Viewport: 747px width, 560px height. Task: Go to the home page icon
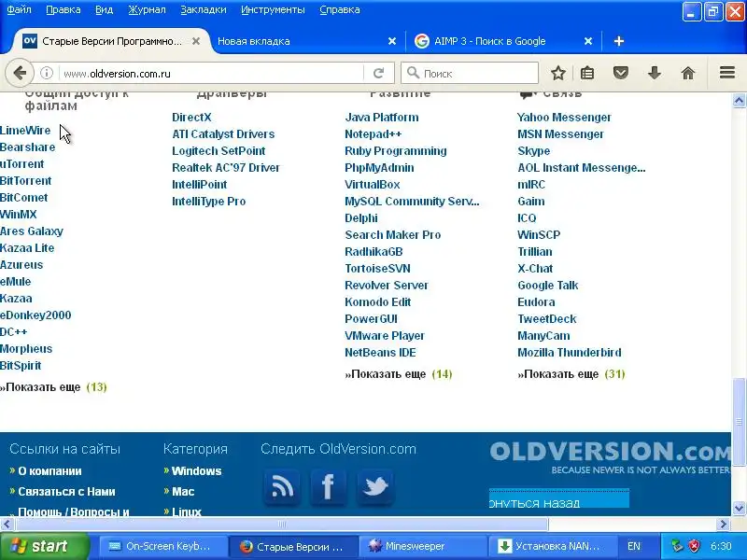coord(688,74)
